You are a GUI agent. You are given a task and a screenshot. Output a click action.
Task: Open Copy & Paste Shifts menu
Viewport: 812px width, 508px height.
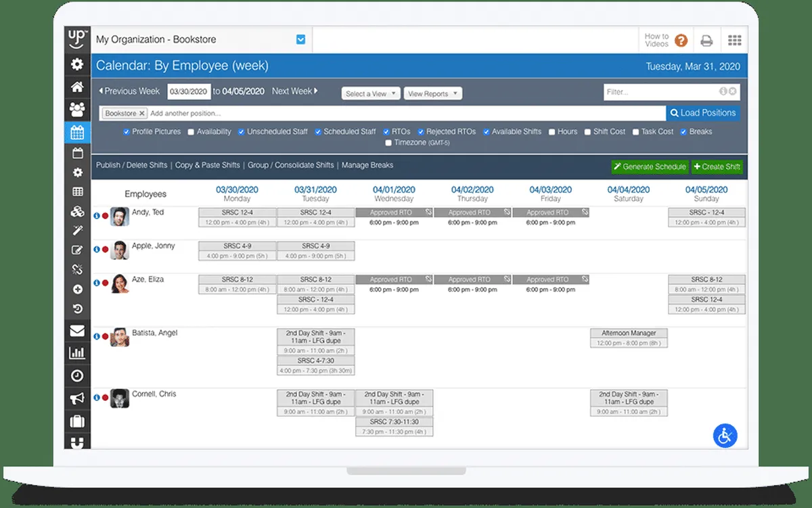click(207, 165)
